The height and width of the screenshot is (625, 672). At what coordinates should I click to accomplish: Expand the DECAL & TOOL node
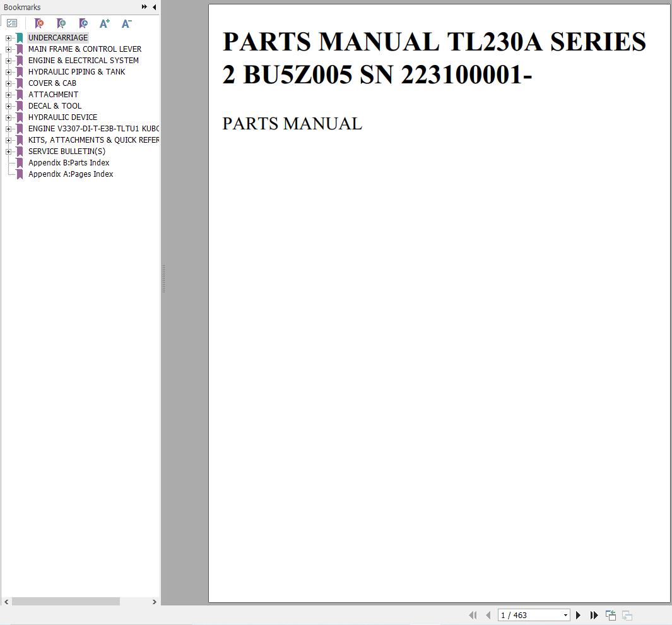8,106
